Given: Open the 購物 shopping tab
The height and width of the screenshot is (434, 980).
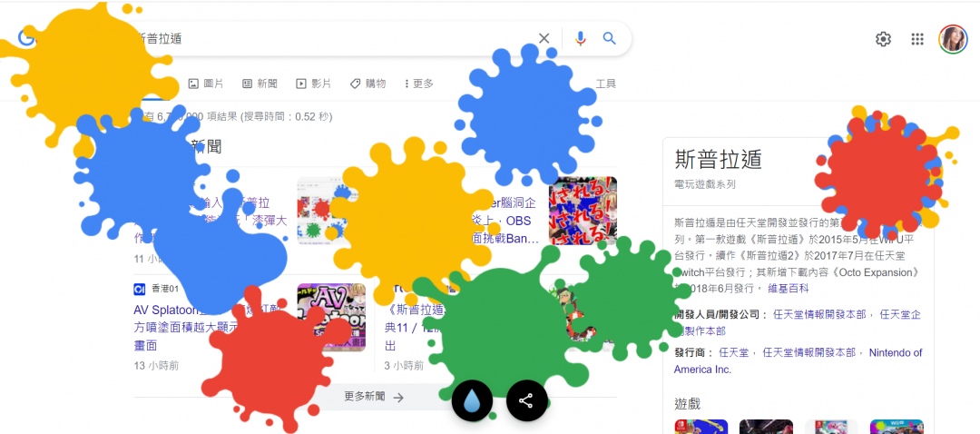Looking at the screenshot, I should pyautogui.click(x=367, y=84).
